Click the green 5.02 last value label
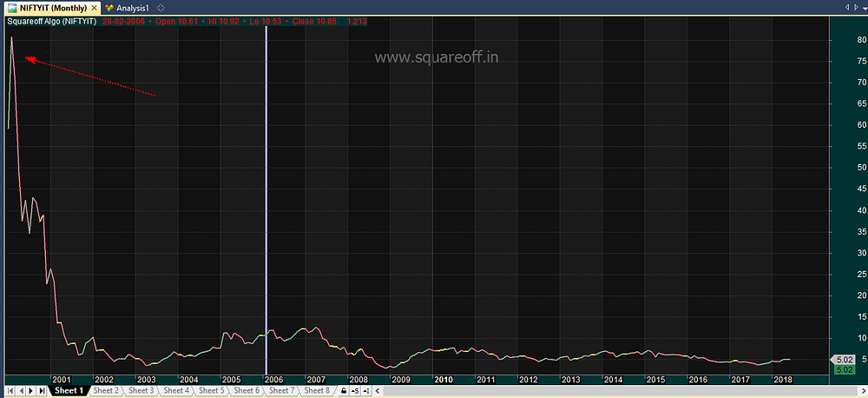The image size is (868, 398). [x=845, y=369]
